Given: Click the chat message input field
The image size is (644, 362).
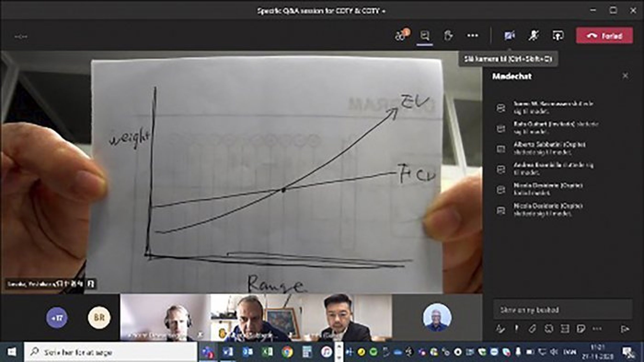Looking at the screenshot, I should pos(563,310).
